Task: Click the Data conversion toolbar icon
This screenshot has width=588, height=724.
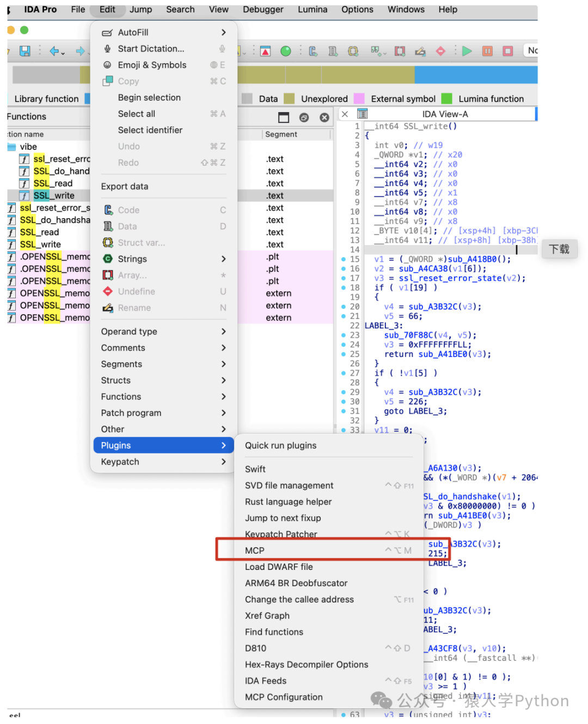Action: [333, 51]
